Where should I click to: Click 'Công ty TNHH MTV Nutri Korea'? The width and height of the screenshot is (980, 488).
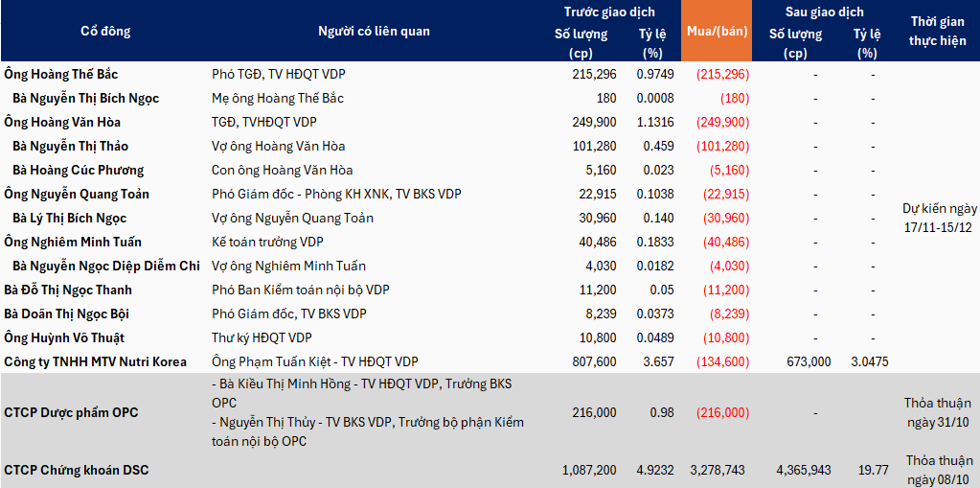[95, 361]
